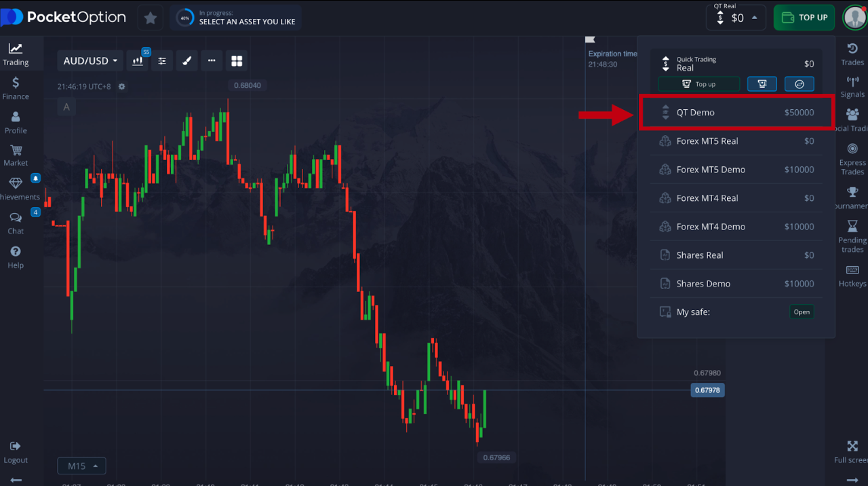Screen dimensions: 868x486
Task: Open the M15 timeframe dropdown
Action: tap(81, 466)
